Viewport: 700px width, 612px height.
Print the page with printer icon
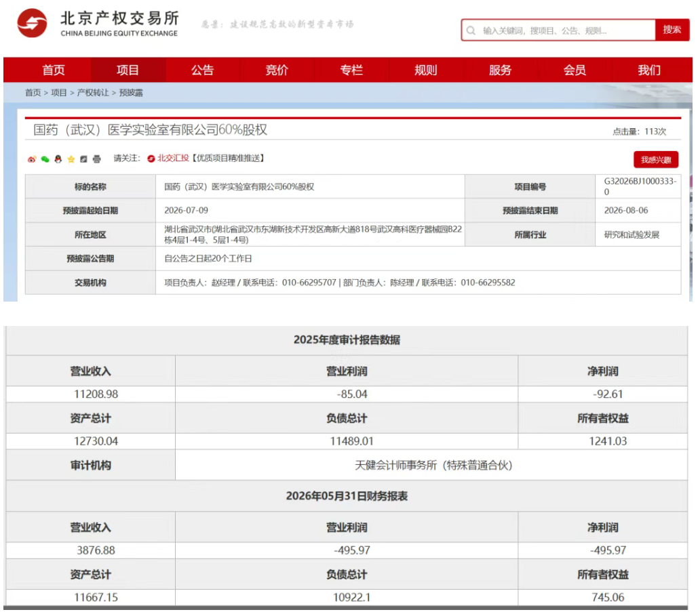(97, 159)
